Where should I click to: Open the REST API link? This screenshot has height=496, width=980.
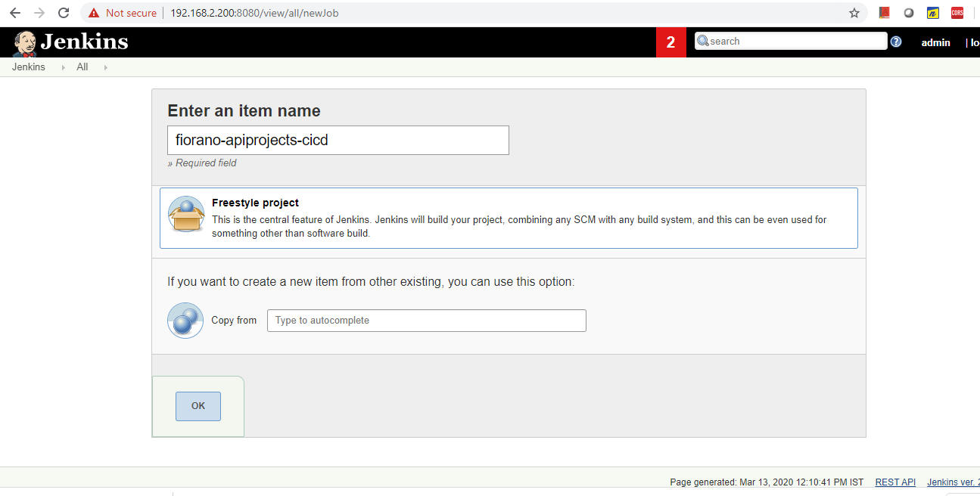click(x=895, y=482)
